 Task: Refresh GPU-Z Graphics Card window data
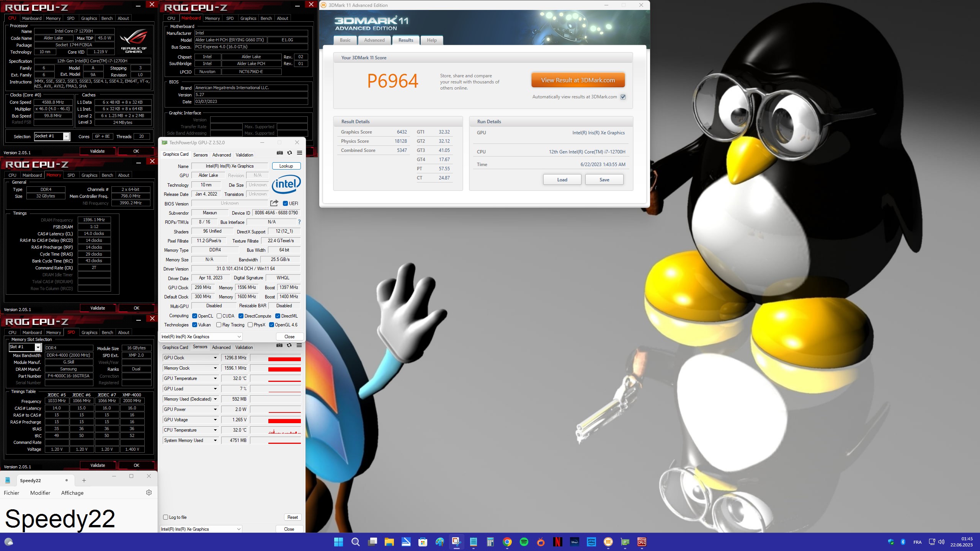289,153
